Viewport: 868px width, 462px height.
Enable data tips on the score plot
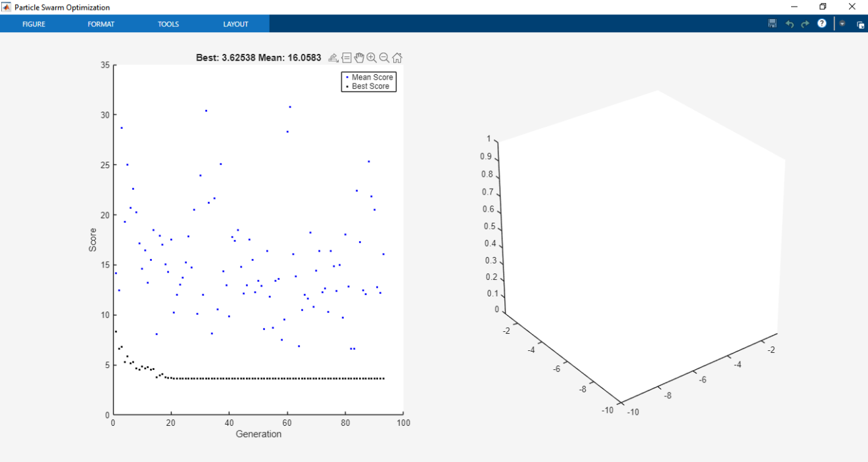coord(347,57)
